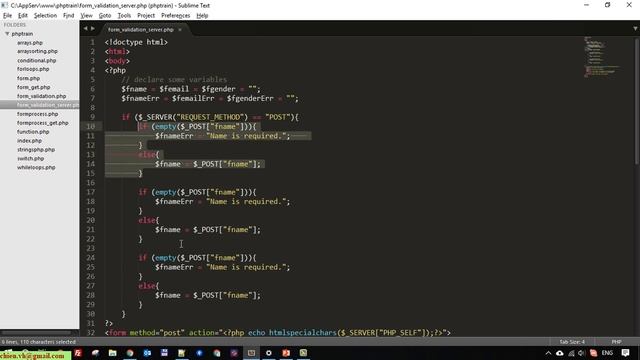Open switch.php in sidebar

point(31,158)
